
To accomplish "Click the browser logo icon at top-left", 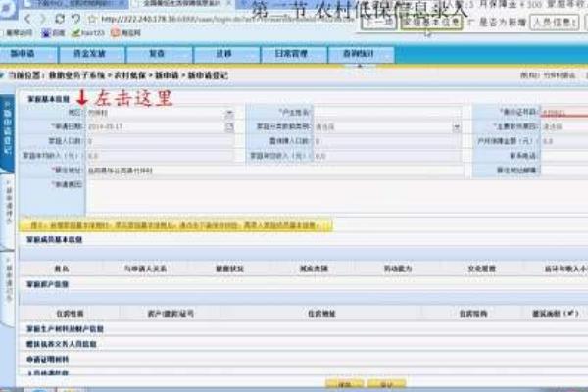I will (x=8, y=10).
